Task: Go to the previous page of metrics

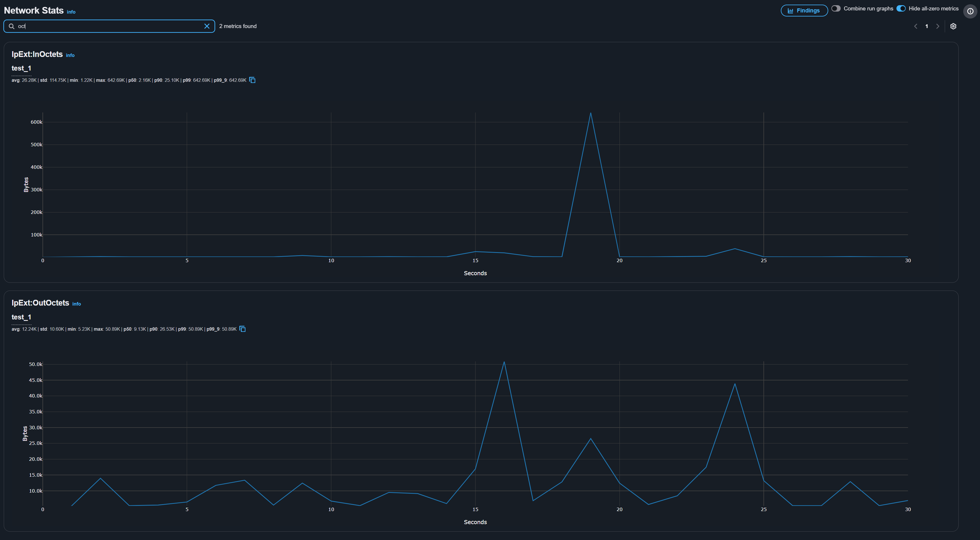Action: pos(916,26)
